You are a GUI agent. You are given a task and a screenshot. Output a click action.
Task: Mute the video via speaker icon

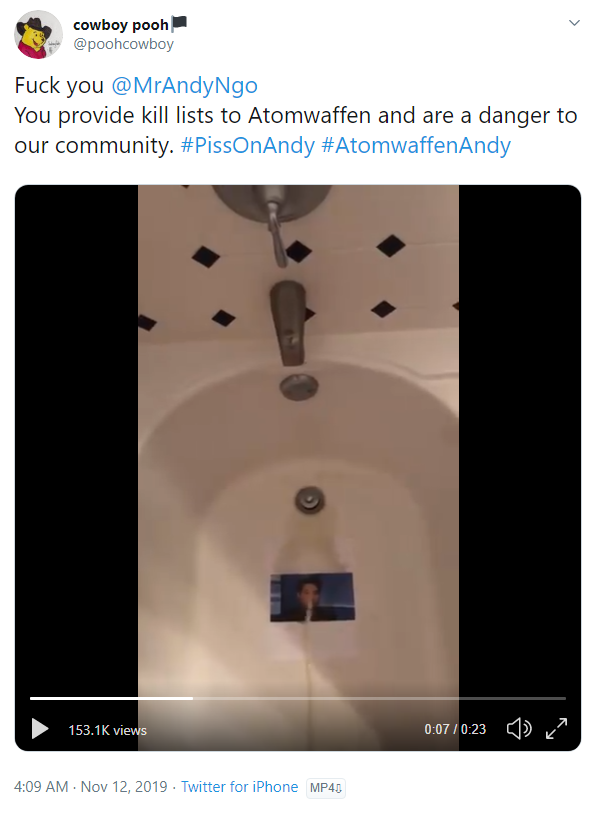(518, 728)
